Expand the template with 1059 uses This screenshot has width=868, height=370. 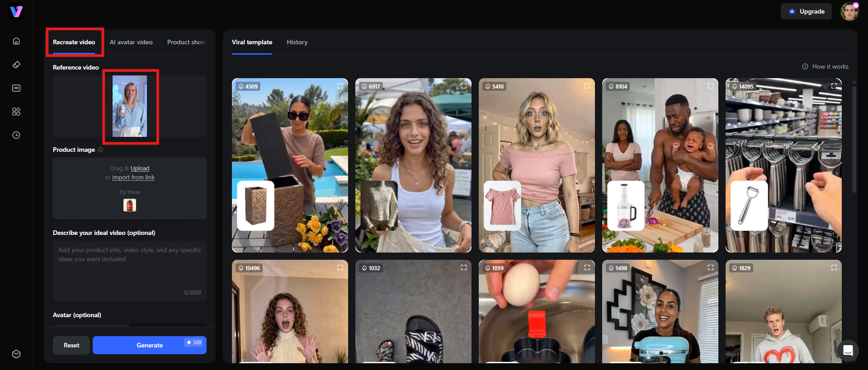click(x=587, y=267)
